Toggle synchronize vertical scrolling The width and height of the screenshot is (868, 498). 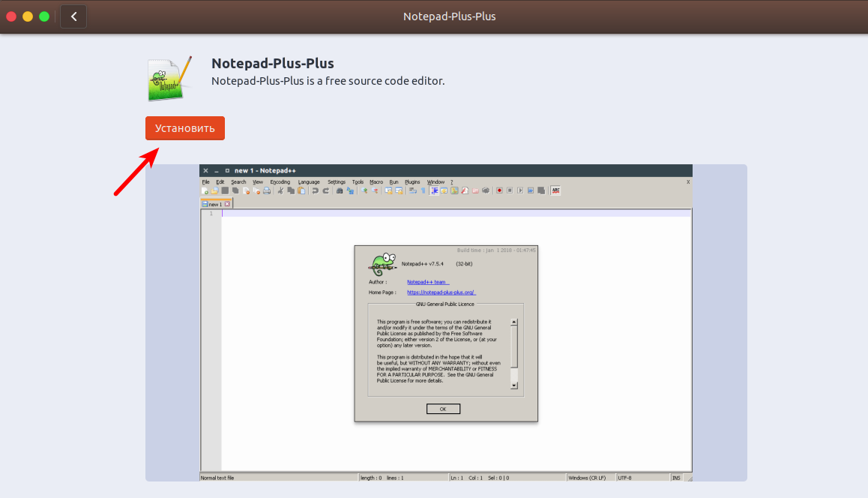[388, 190]
